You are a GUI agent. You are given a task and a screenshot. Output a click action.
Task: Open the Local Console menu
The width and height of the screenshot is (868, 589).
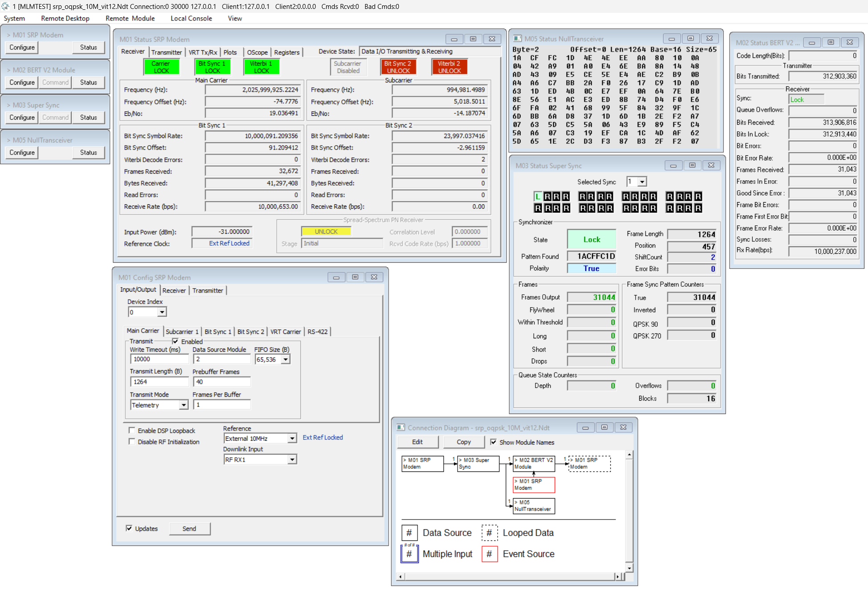pos(191,18)
